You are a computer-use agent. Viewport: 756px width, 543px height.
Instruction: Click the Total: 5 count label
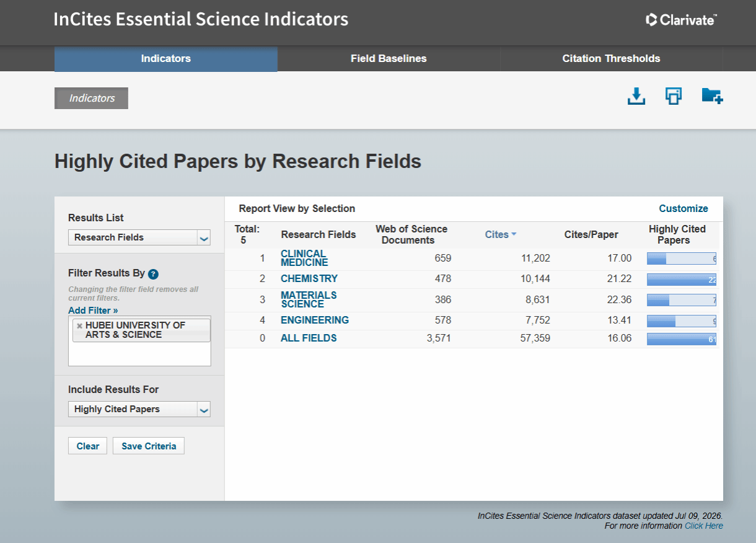click(247, 234)
